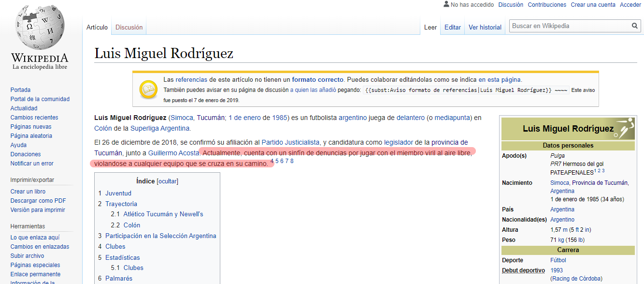644x284 pixels.
Task: Jump to subsection 5.1 Clubes
Action: 133,268
